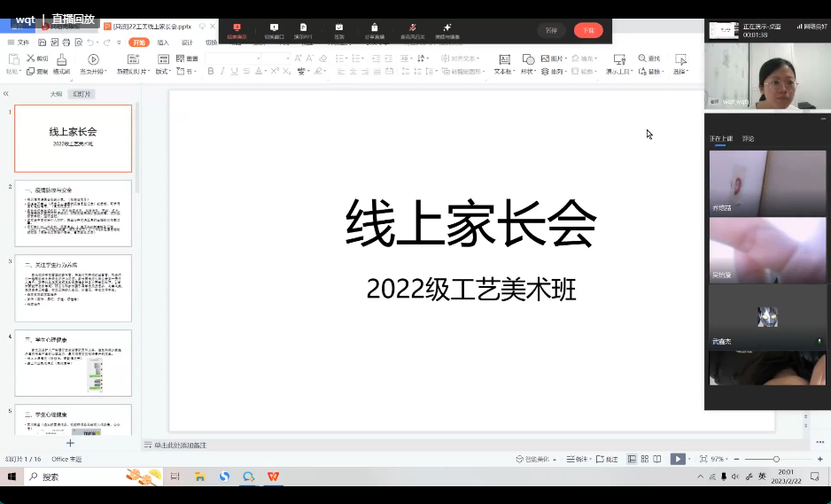Viewport: 831px width, 504px height.
Task: Start slideshow from the current slide play icon
Action: click(93, 59)
